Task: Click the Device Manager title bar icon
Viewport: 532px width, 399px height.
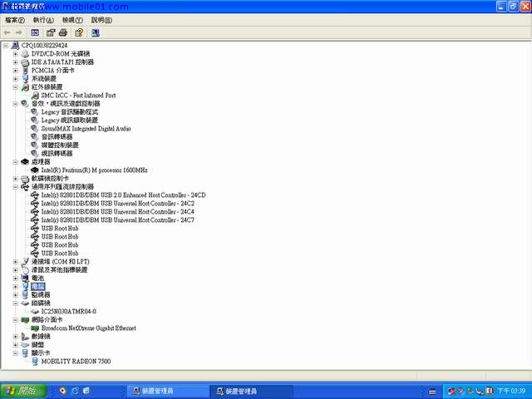Action: point(6,6)
